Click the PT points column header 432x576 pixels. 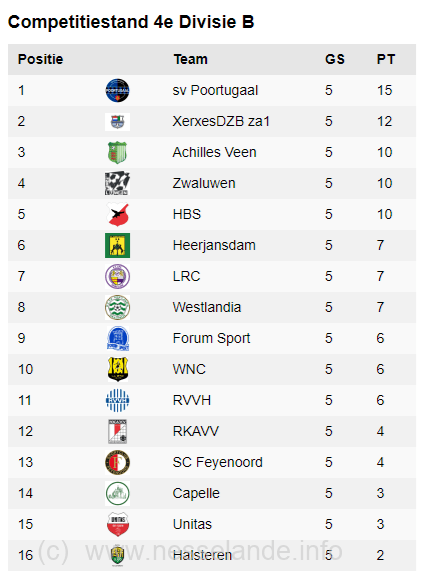[x=386, y=59]
